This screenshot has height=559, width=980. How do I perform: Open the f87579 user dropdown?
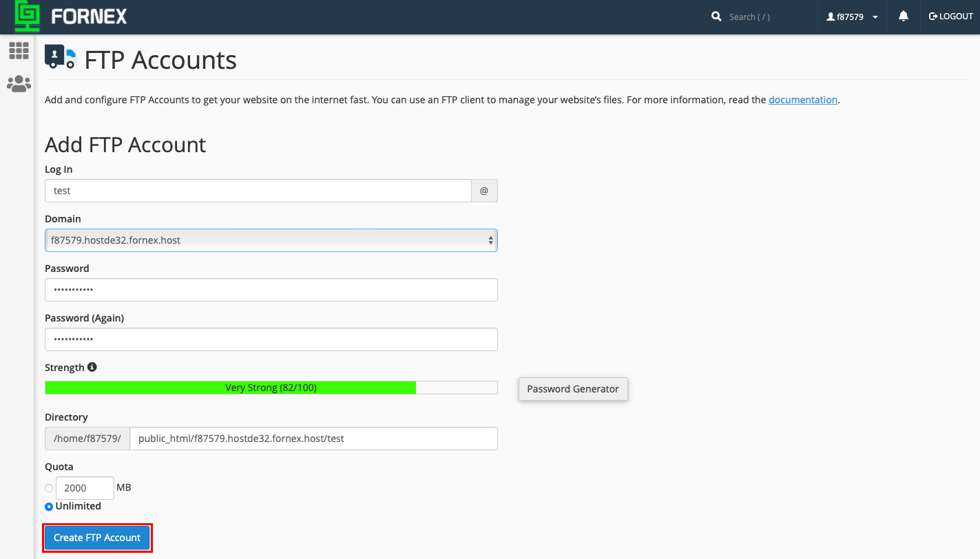coord(852,17)
